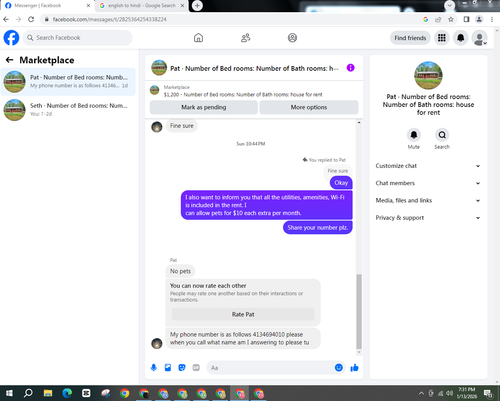The height and width of the screenshot is (401, 500).
Task: Open the $1,200 house for rent listing link
Action: 243,94
